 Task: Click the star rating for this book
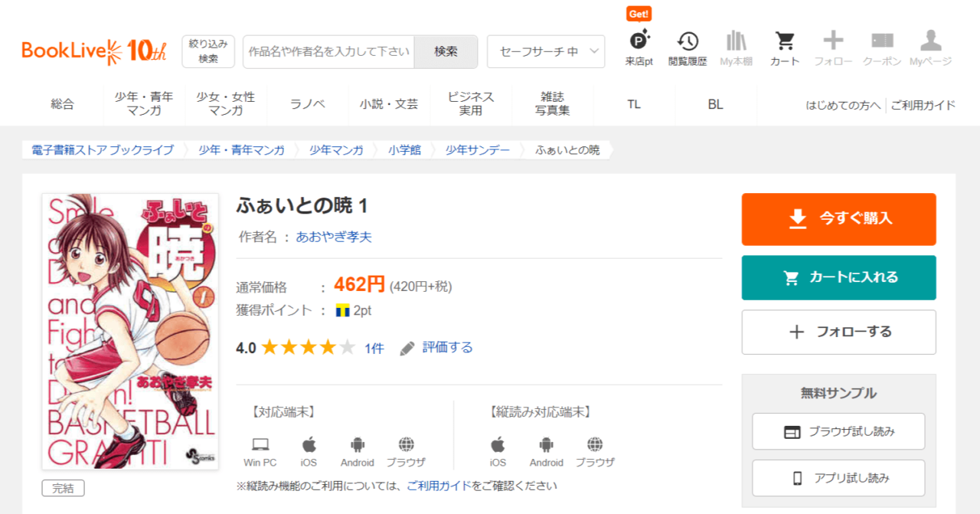pos(308,348)
